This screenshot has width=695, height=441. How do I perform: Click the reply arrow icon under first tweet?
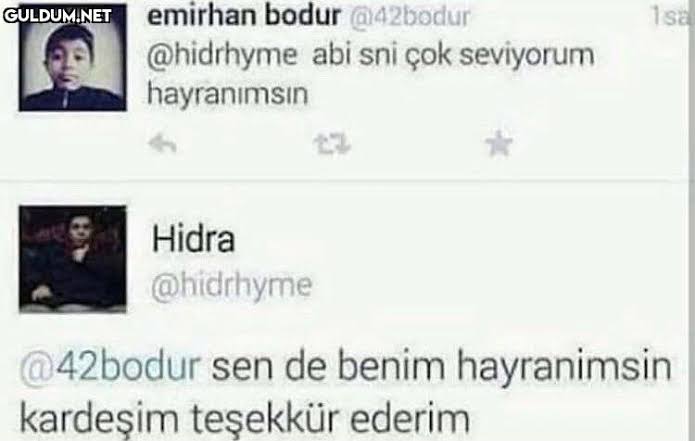tap(162, 144)
